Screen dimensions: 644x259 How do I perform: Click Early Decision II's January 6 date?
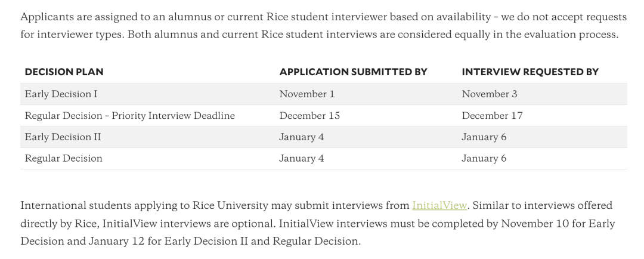click(484, 137)
